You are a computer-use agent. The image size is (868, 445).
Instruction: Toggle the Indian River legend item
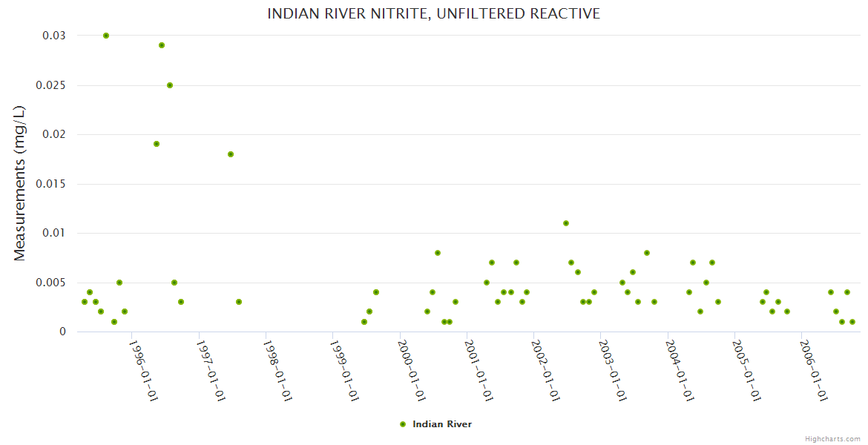click(x=435, y=424)
